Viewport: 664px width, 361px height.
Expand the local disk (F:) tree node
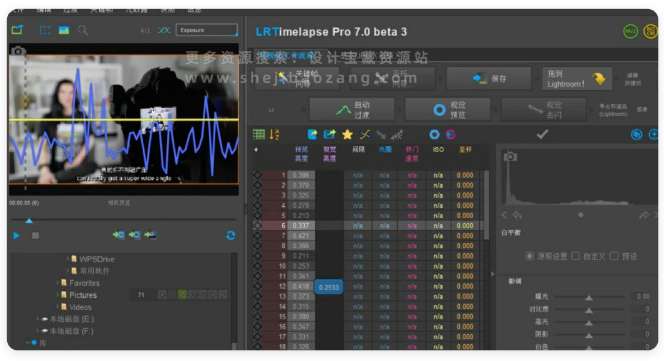(37, 331)
